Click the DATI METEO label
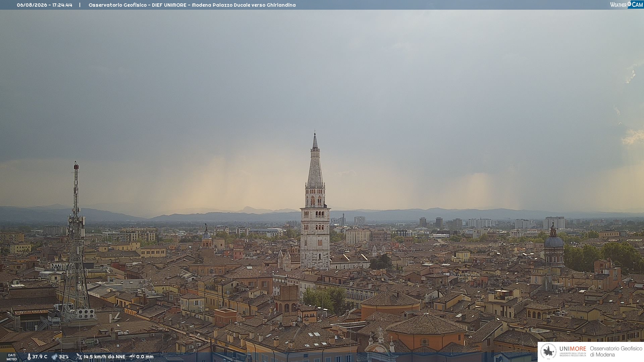Screen dimensions: 644x362 pos(12,357)
